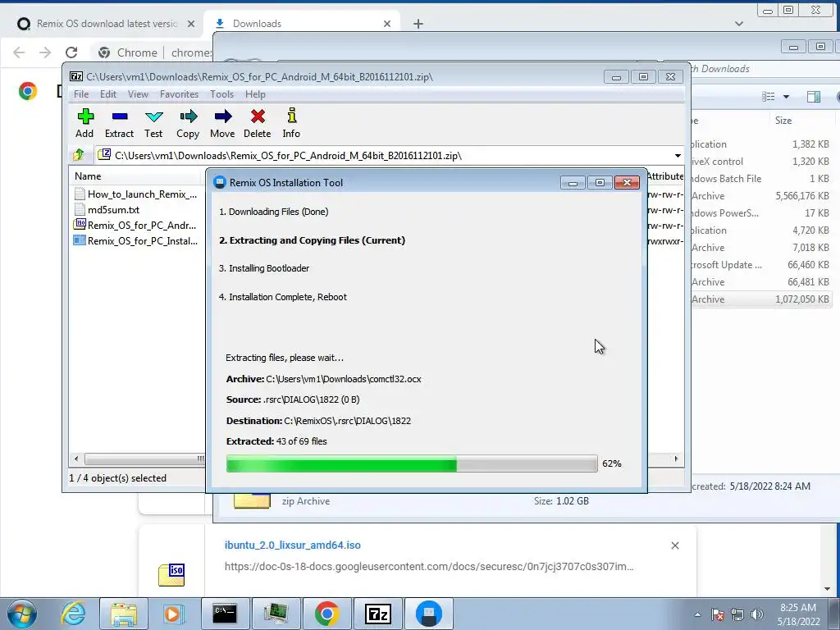Click the Action Center flag tray icon

click(x=718, y=614)
